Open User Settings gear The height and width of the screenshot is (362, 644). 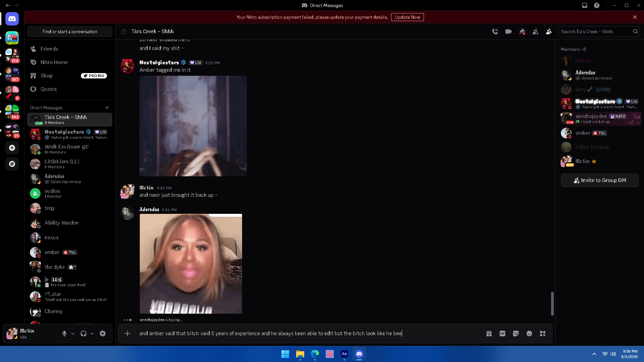click(x=103, y=334)
